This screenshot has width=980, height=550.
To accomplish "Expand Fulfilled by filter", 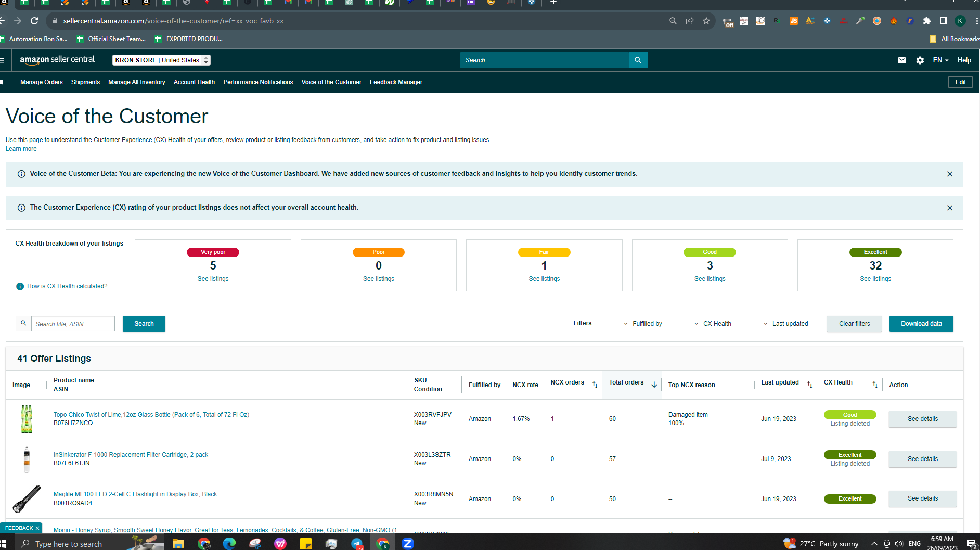I will 643,324.
